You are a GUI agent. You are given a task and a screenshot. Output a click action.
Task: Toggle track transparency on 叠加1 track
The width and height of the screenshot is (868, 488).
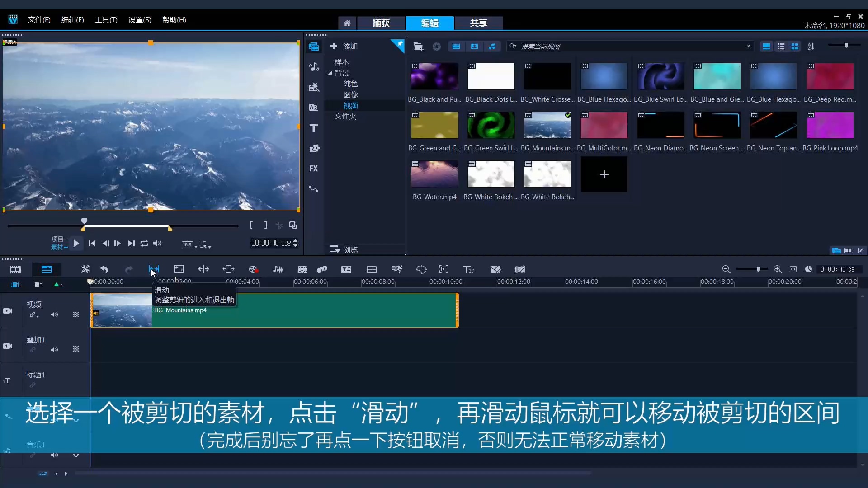pos(76,349)
